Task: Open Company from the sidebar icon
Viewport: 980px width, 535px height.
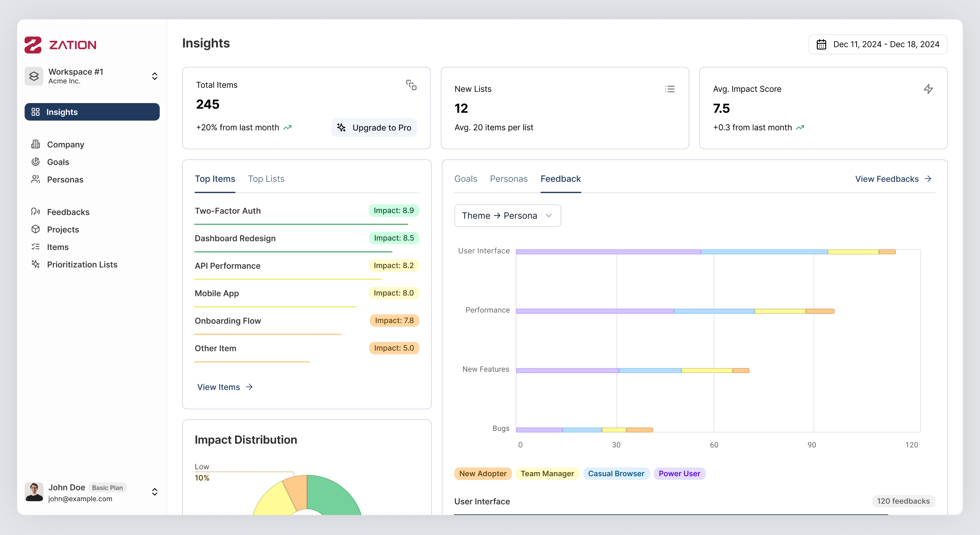Action: pyautogui.click(x=35, y=144)
